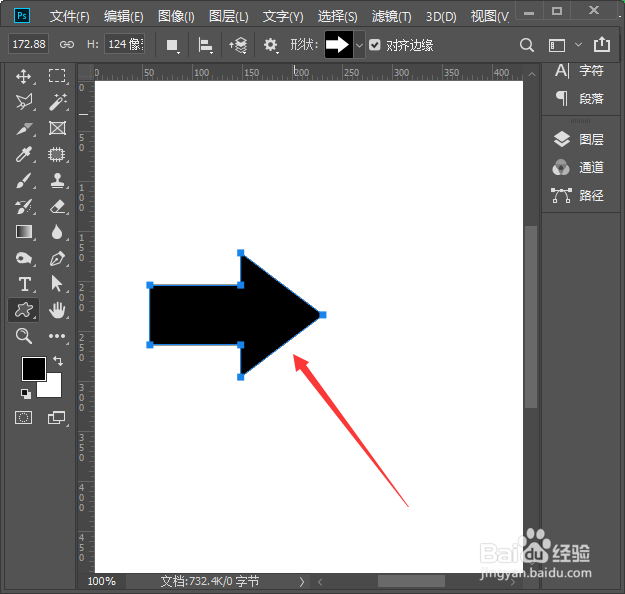The height and width of the screenshot is (594, 625).
Task: Toggle the width-height link icon
Action: point(67,44)
